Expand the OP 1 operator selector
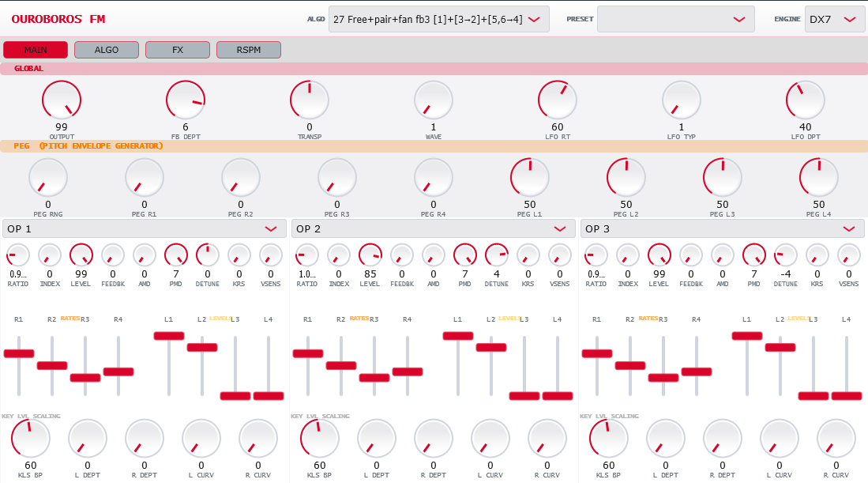Viewport: 868px width, 483px height. coord(145,228)
